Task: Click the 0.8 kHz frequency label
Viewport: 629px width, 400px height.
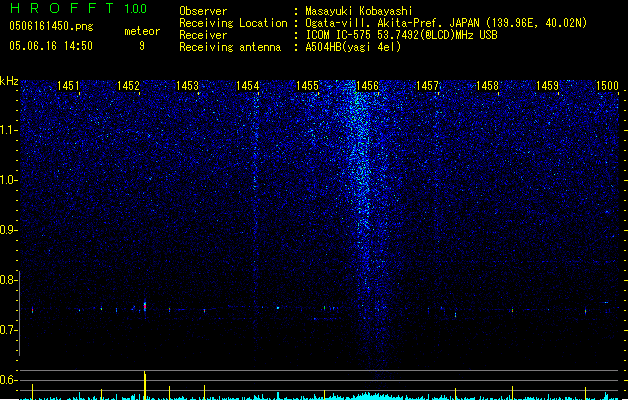Action: coord(8,280)
